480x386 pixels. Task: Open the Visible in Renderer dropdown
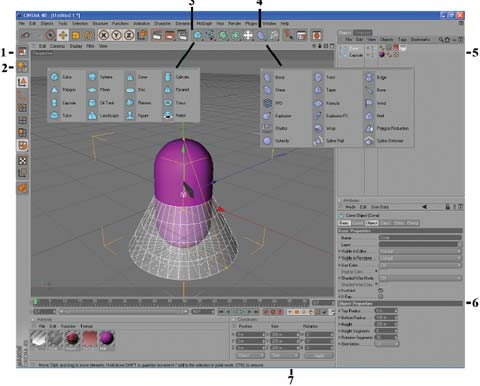click(420, 258)
